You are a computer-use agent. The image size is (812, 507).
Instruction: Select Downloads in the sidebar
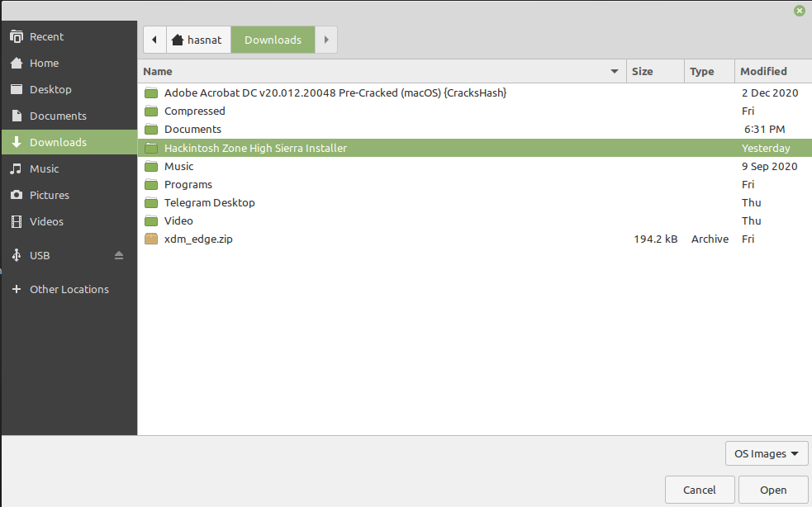pos(69,142)
